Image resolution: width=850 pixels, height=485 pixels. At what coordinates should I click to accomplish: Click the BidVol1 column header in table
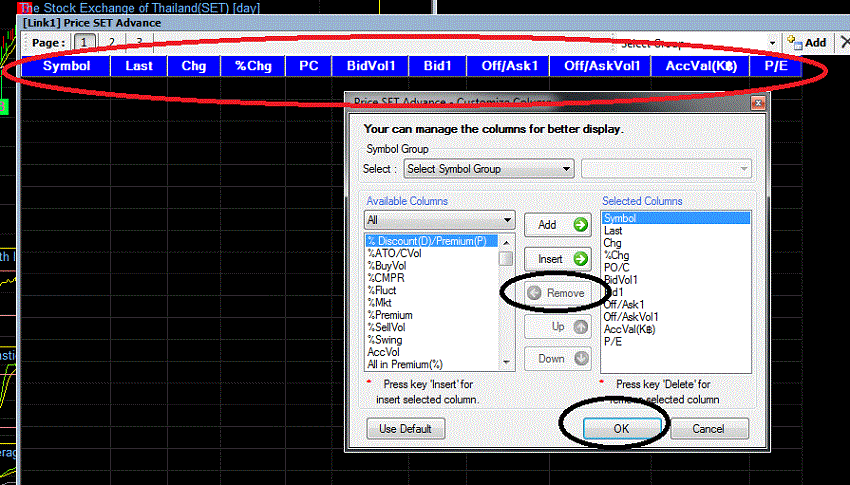tap(371, 66)
